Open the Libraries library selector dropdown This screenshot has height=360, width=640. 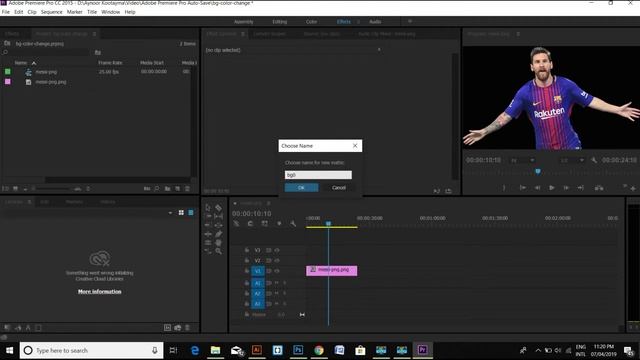(170, 213)
